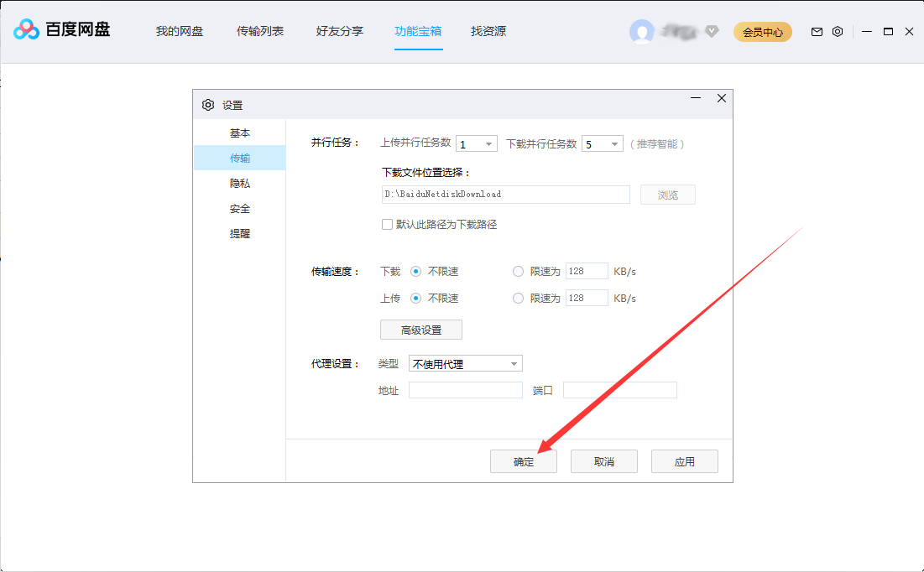Click the 端口 input field
Screen dimensions: 924x572
(619, 389)
